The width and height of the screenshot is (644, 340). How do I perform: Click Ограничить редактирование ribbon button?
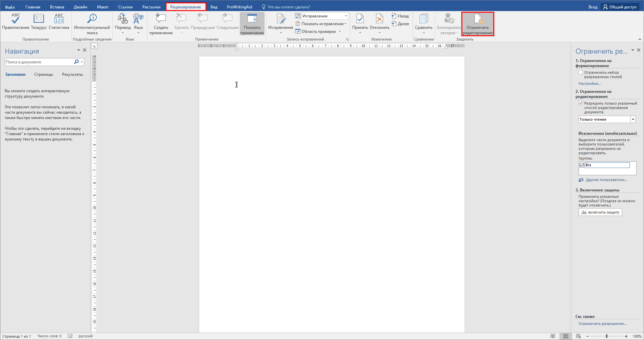[478, 24]
